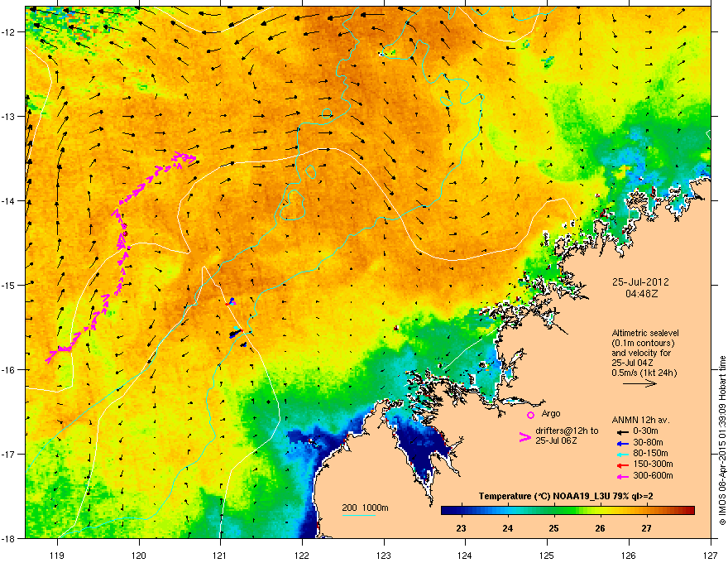Click the color bar tick label '24'

[507, 528]
